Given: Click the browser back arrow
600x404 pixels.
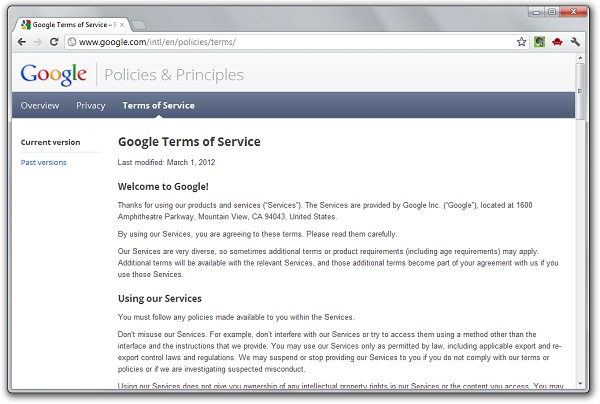Looking at the screenshot, I should pyautogui.click(x=22, y=43).
